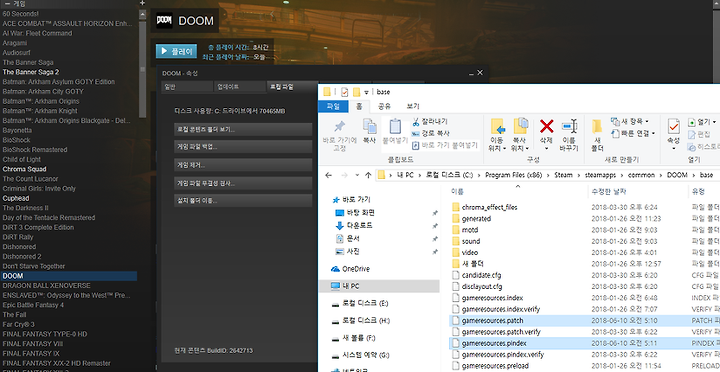Select the 로컬 파일 tab in DOOM properties
The height and width of the screenshot is (372, 720).
click(x=292, y=87)
